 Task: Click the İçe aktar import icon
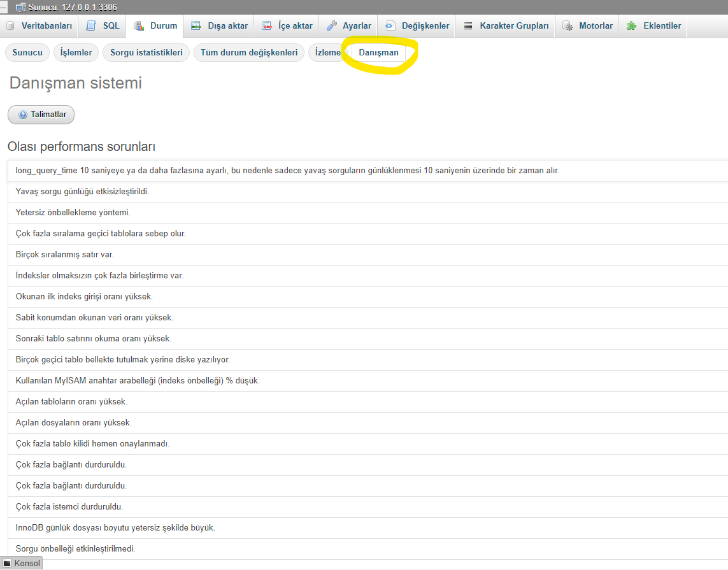coord(266,26)
